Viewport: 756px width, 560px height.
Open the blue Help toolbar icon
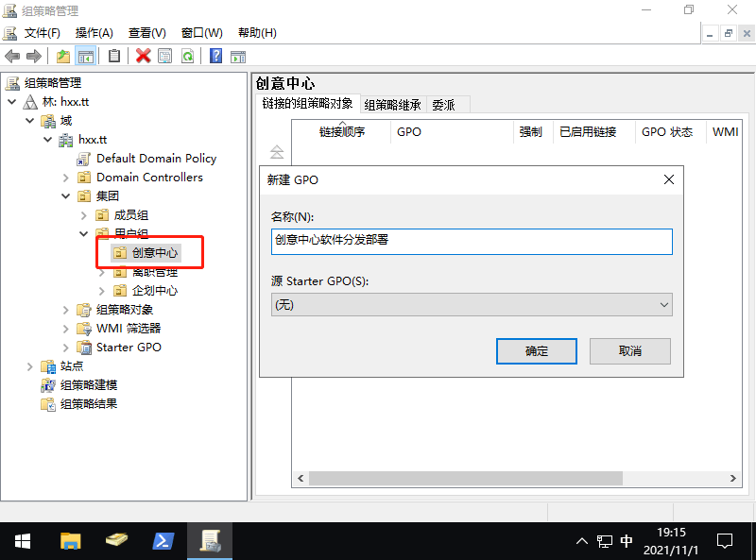216,56
